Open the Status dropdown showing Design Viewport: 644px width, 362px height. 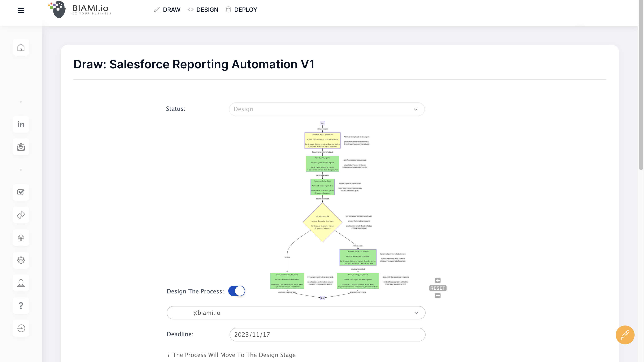pos(326,109)
